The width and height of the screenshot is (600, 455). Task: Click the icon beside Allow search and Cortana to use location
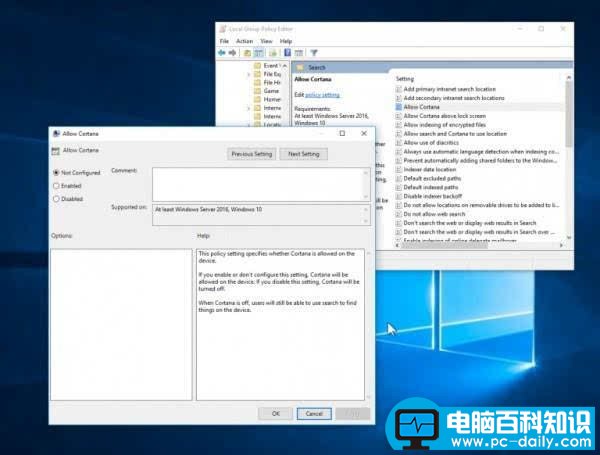click(x=398, y=134)
